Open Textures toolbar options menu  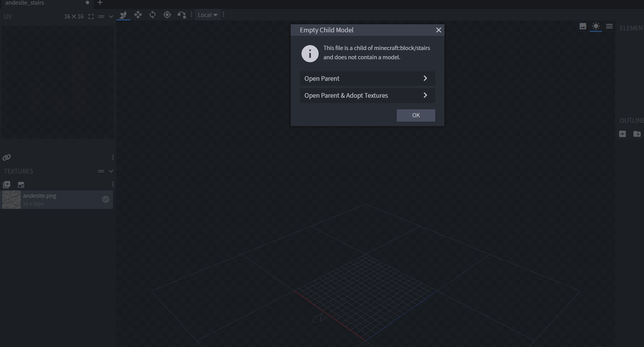coord(113,185)
